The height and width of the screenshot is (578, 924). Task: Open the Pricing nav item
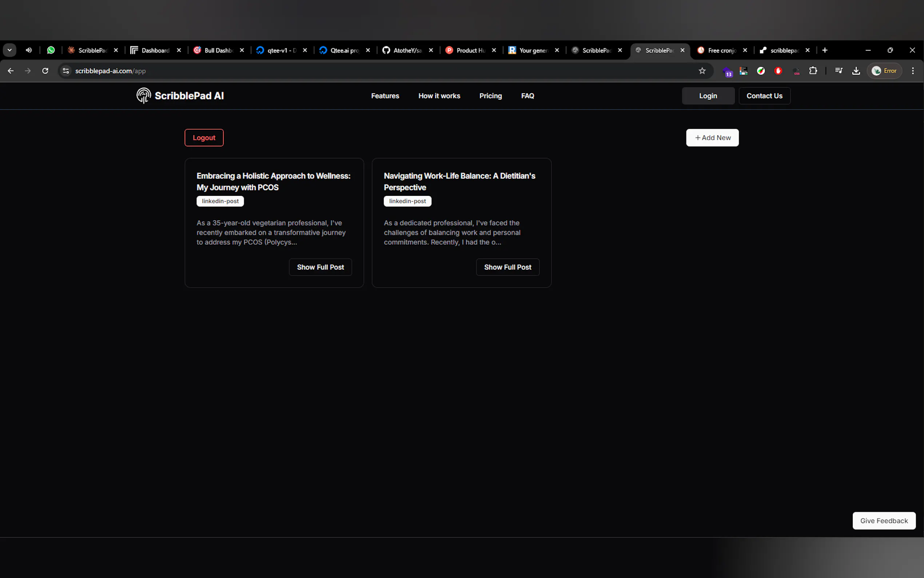(x=490, y=96)
